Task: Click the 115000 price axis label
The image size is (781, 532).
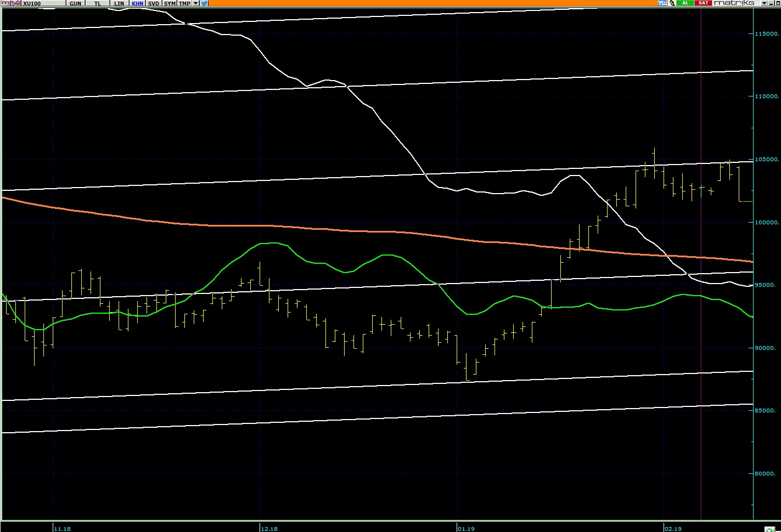Action: pos(767,34)
